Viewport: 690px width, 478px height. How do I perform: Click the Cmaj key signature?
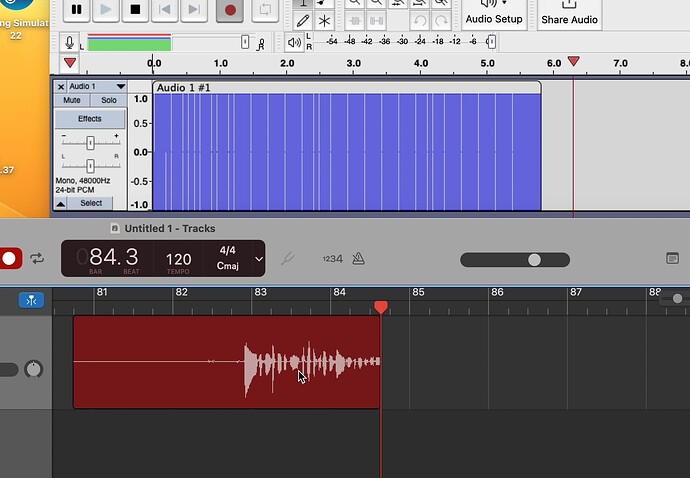228,266
